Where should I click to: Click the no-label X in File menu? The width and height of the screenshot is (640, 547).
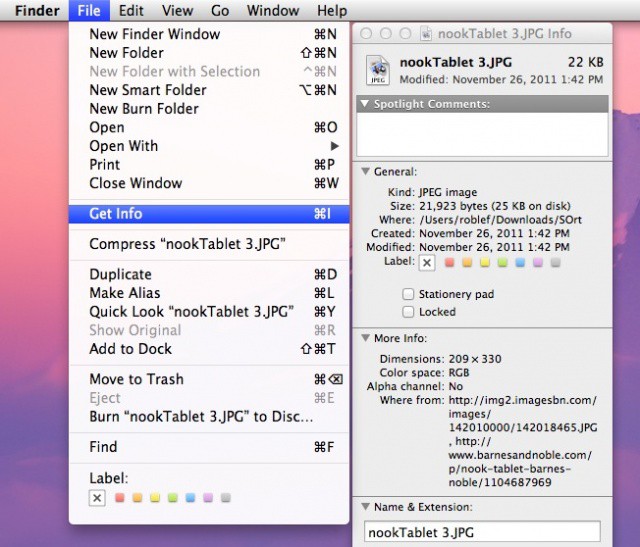[x=97, y=497]
